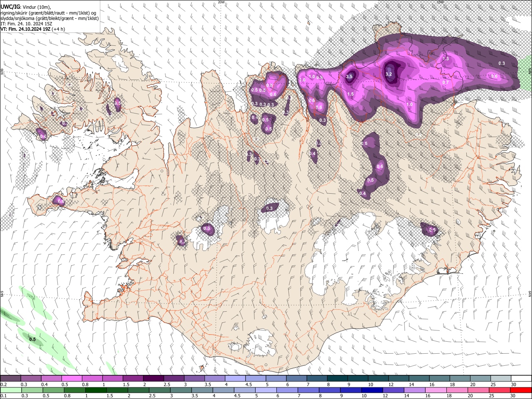
Task: Click the pale gray 25 swatch in the top legend row
Action: point(500,379)
